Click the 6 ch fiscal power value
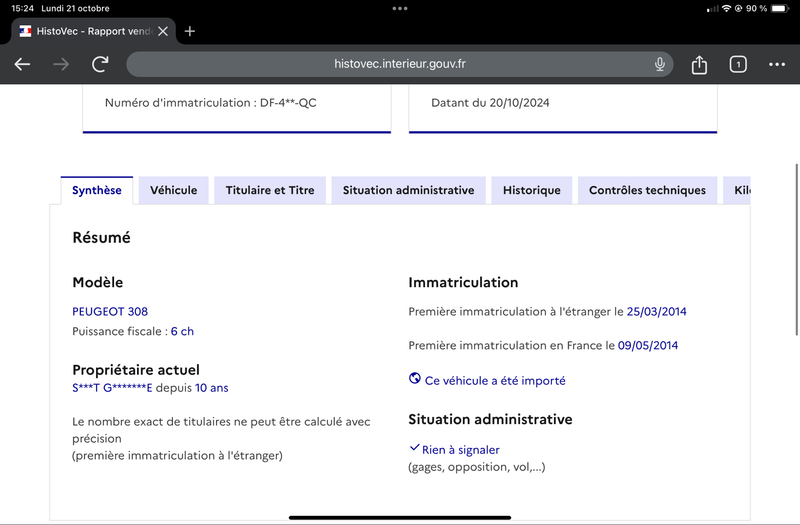 182,332
